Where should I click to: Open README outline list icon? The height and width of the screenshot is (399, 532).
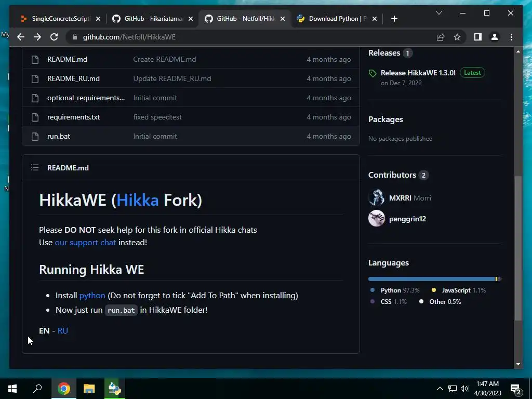pyautogui.click(x=35, y=168)
